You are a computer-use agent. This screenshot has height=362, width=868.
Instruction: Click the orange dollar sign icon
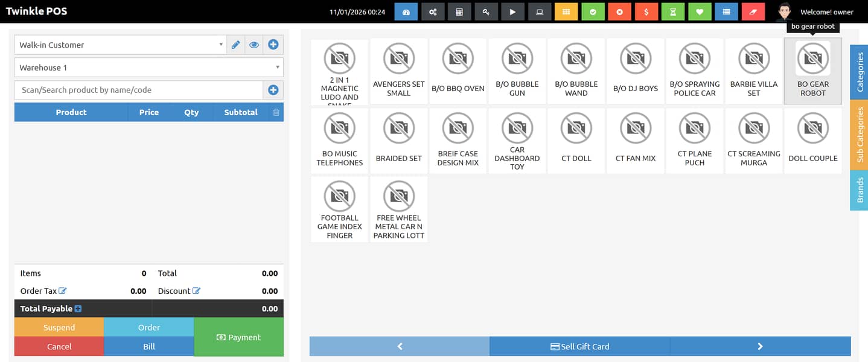(646, 12)
